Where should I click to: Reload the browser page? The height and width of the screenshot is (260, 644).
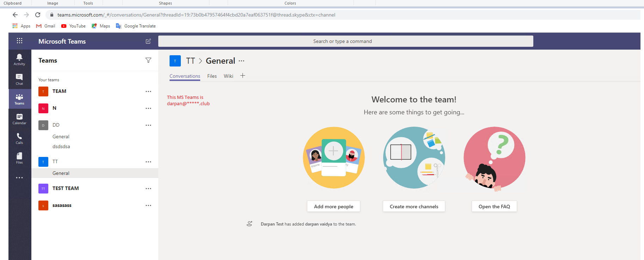pos(38,15)
